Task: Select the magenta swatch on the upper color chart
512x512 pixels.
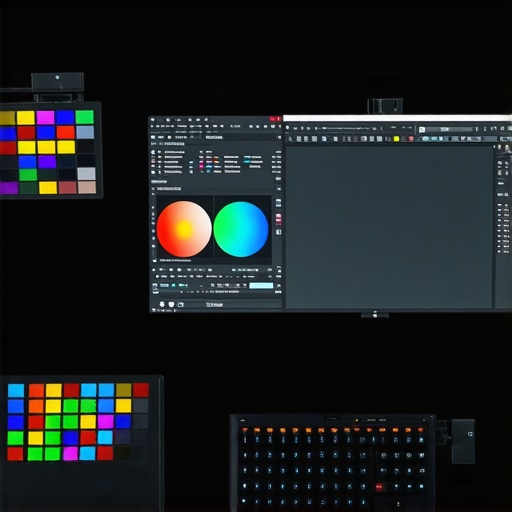Action: tap(45, 117)
